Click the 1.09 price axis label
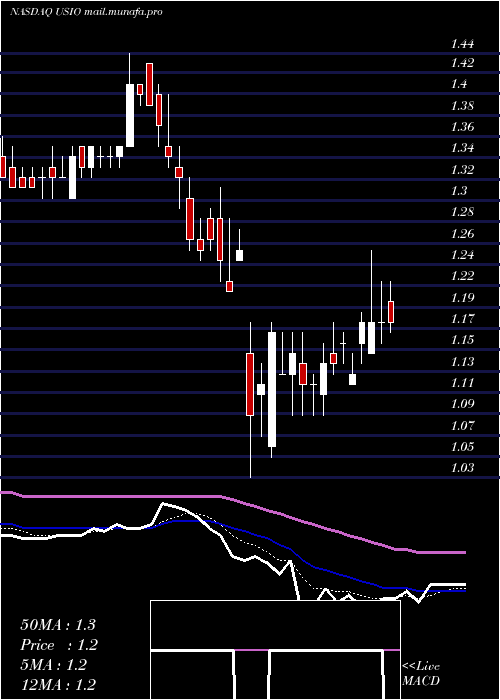 click(462, 404)
